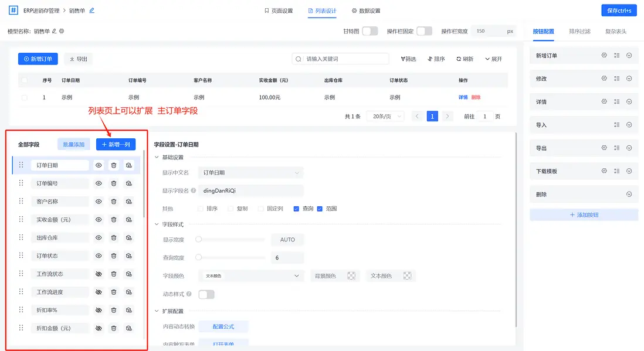
Task: Toggle the 甘特图 switch
Action: point(370,31)
